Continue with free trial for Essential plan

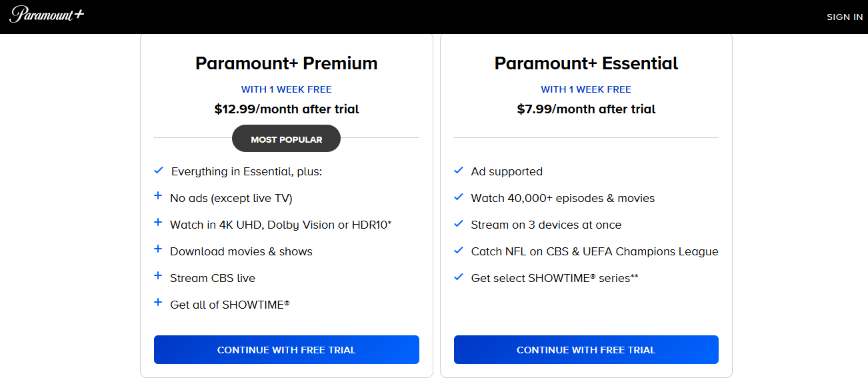pos(586,349)
